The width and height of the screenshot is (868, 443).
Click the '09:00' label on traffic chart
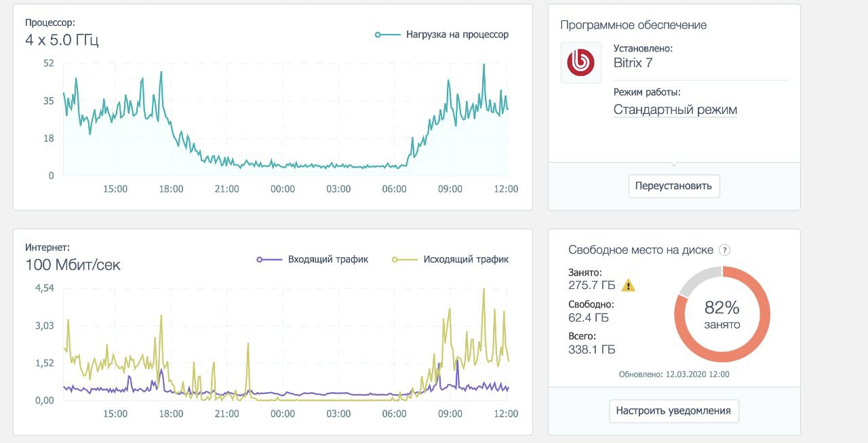pos(450,413)
